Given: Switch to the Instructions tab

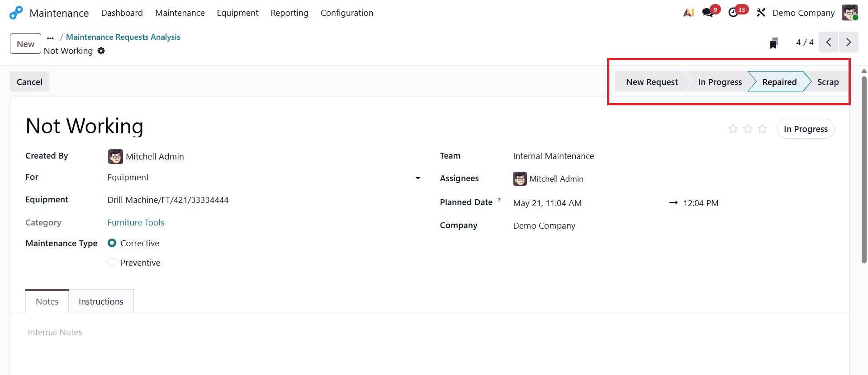Looking at the screenshot, I should (x=101, y=301).
